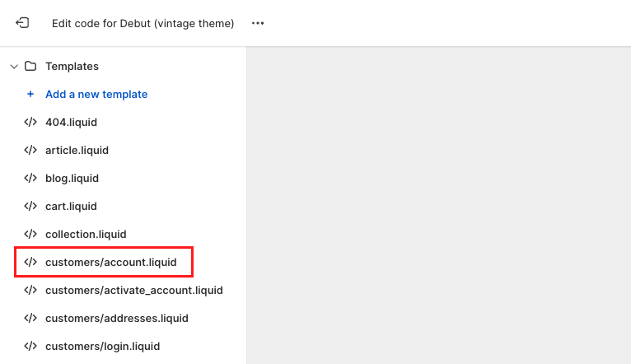Screen dimensions: 631x364
Task: Click the code icon next to blog.liquid
Action: (30, 178)
